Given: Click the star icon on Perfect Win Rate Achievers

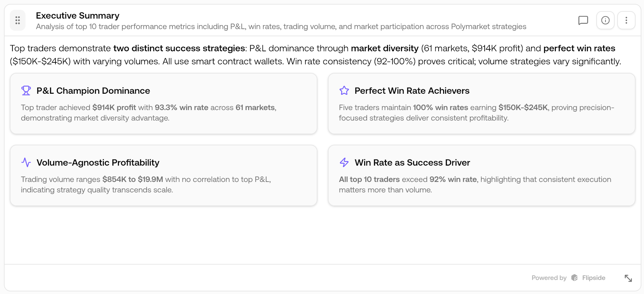Looking at the screenshot, I should tap(344, 90).
